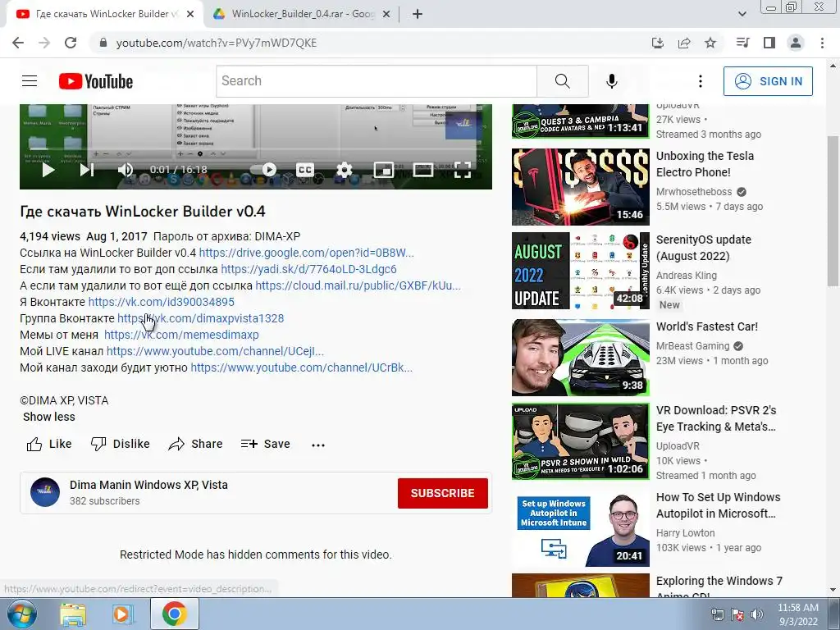Open more actions ellipsis below video
840x630 pixels.
click(x=318, y=445)
